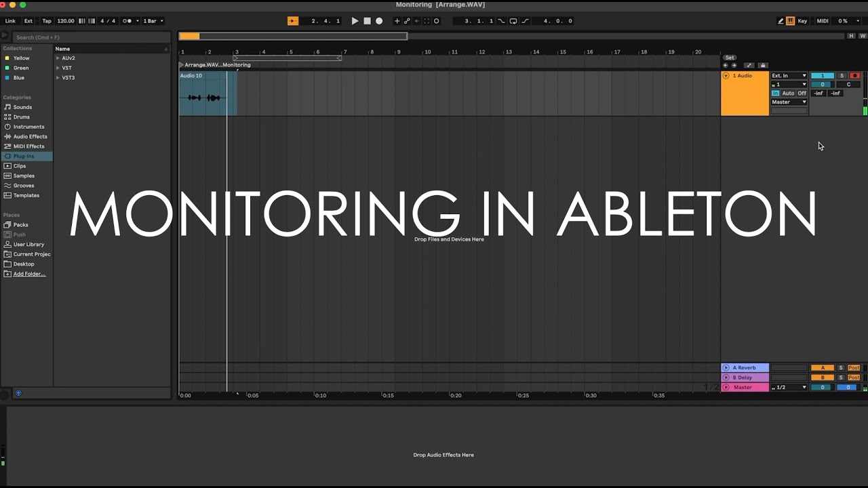
Task: Select the Yellow collection swatch
Action: pyautogui.click(x=7, y=58)
